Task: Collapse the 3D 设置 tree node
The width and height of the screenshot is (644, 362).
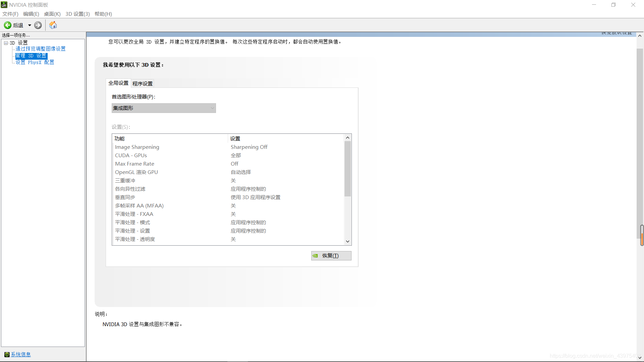Action: (x=6, y=43)
